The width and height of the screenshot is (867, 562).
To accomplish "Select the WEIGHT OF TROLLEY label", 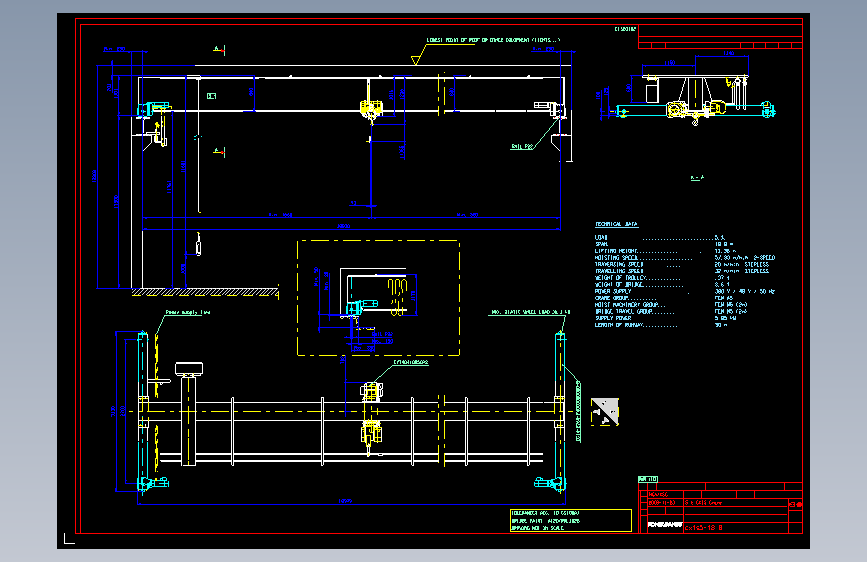I will pos(620,278).
